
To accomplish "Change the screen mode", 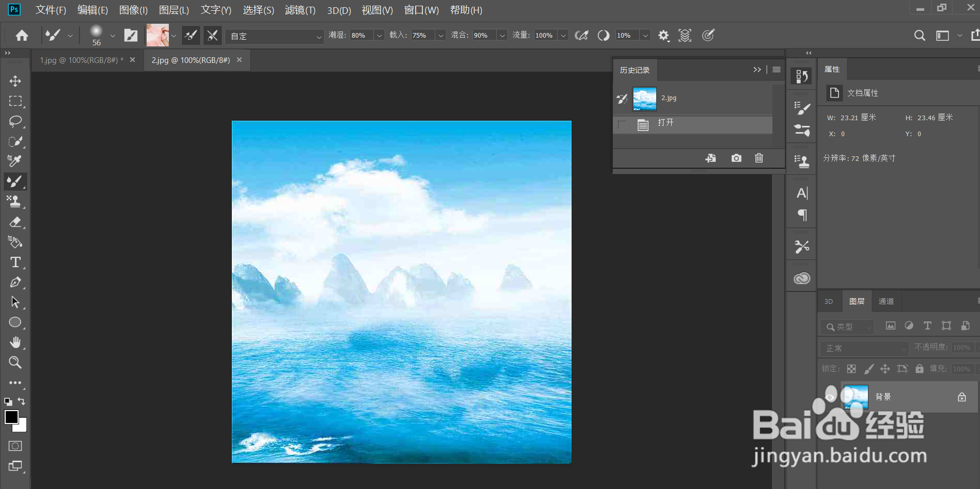I will coord(15,466).
